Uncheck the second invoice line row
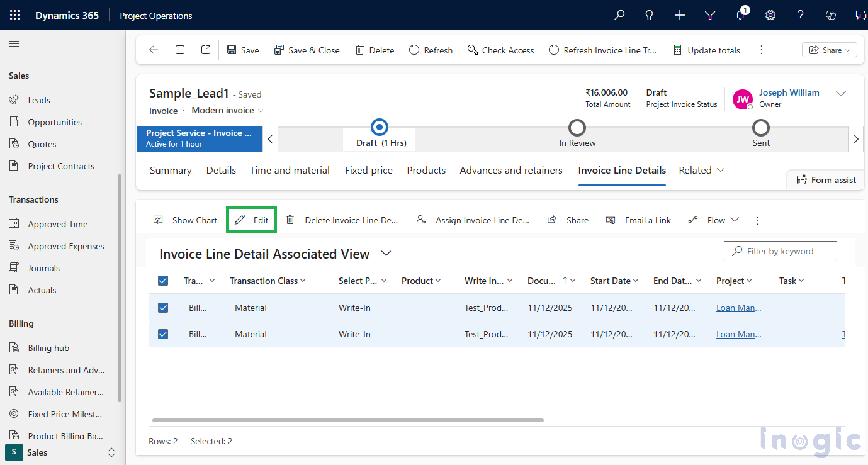868x465 pixels. (163, 334)
